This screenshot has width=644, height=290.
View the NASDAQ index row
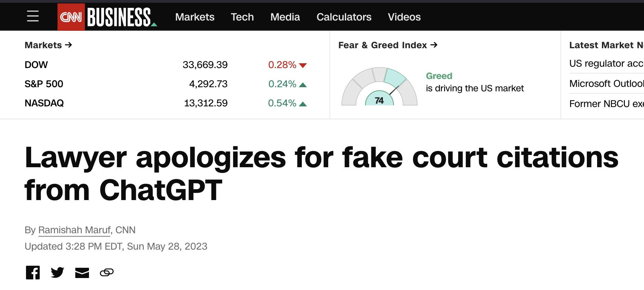click(166, 103)
